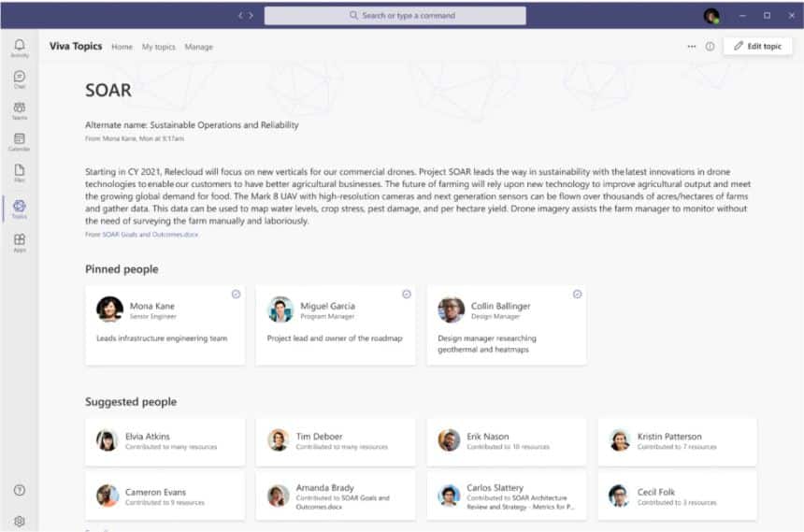Click the Edit topic button
Image resolution: width=804 pixels, height=532 pixels.
coord(757,46)
